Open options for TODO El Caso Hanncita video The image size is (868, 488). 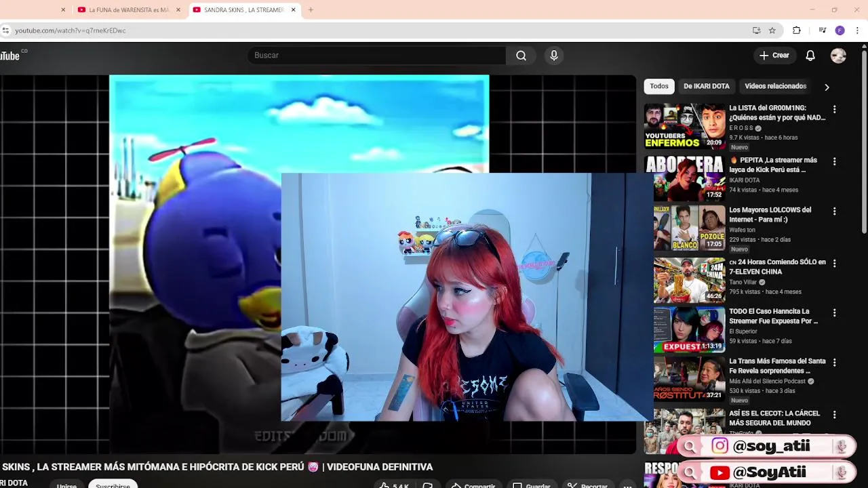pos(834,312)
